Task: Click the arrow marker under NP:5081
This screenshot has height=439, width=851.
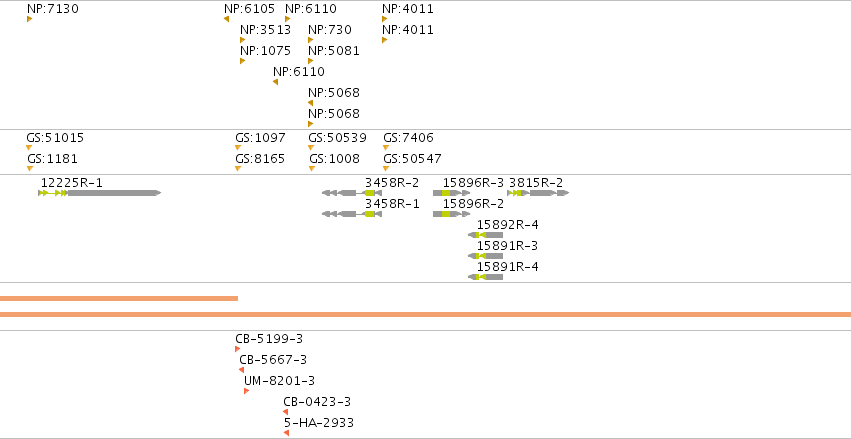Action: [310, 61]
